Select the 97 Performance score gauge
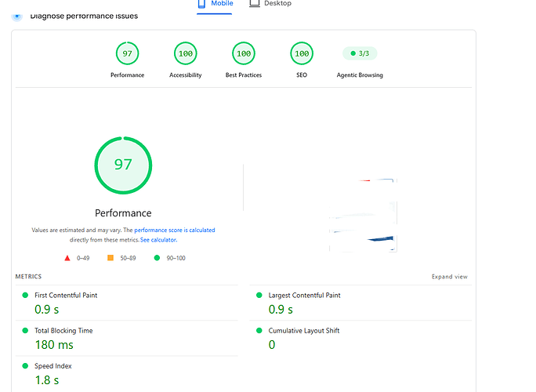 tap(127, 53)
